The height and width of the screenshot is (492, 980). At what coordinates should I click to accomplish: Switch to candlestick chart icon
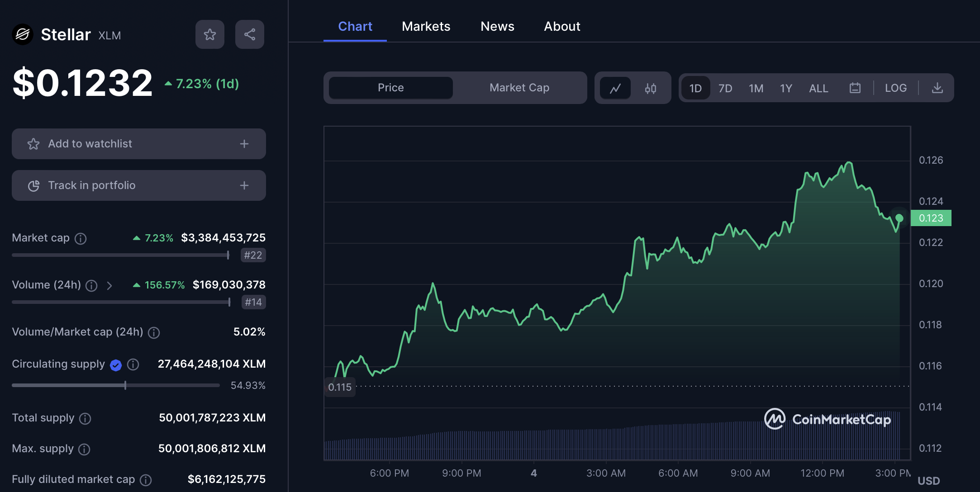pyautogui.click(x=651, y=88)
